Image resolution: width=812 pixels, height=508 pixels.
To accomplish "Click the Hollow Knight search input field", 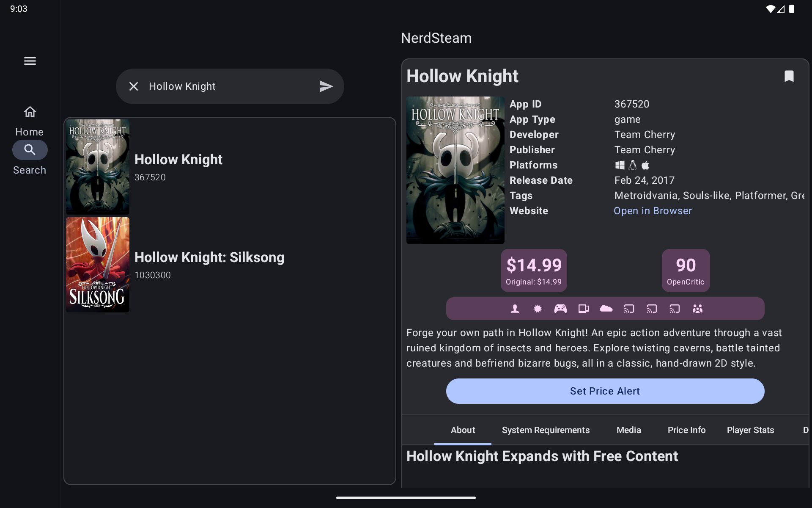I will 228,86.
